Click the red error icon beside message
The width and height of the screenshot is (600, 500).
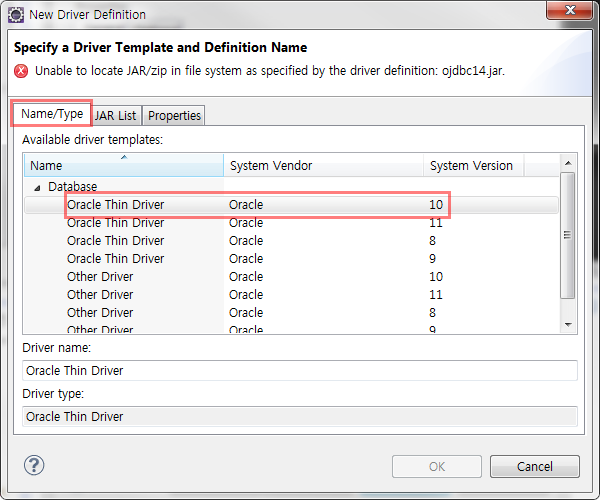(21, 71)
